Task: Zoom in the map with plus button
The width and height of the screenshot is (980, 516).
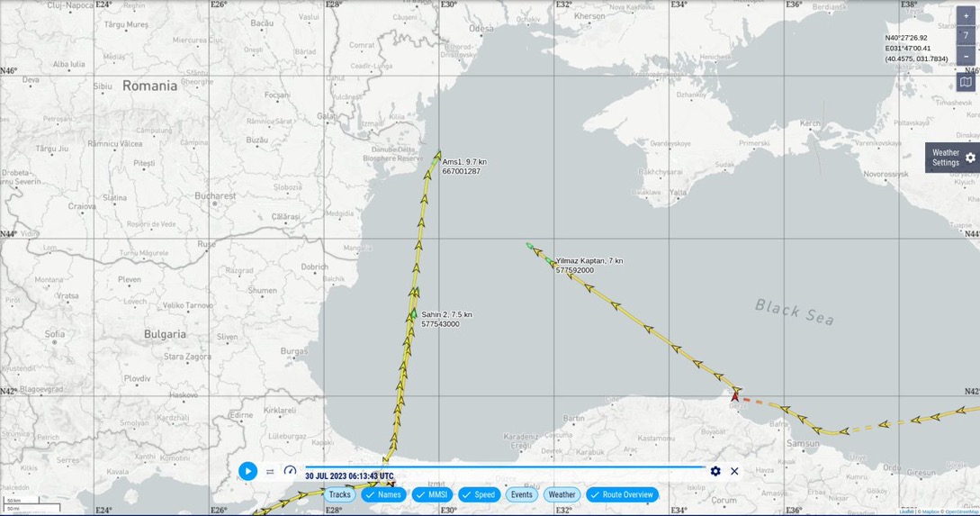Action: click(967, 16)
